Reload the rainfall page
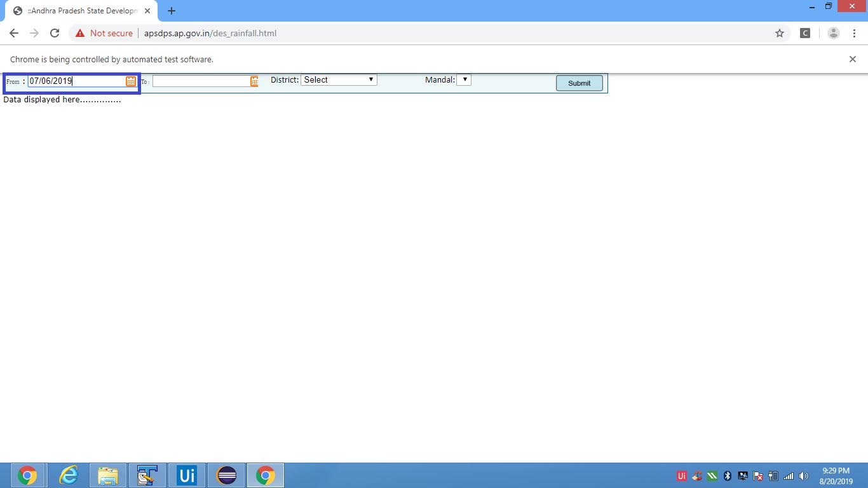Viewport: 868px width, 488px height. (55, 33)
